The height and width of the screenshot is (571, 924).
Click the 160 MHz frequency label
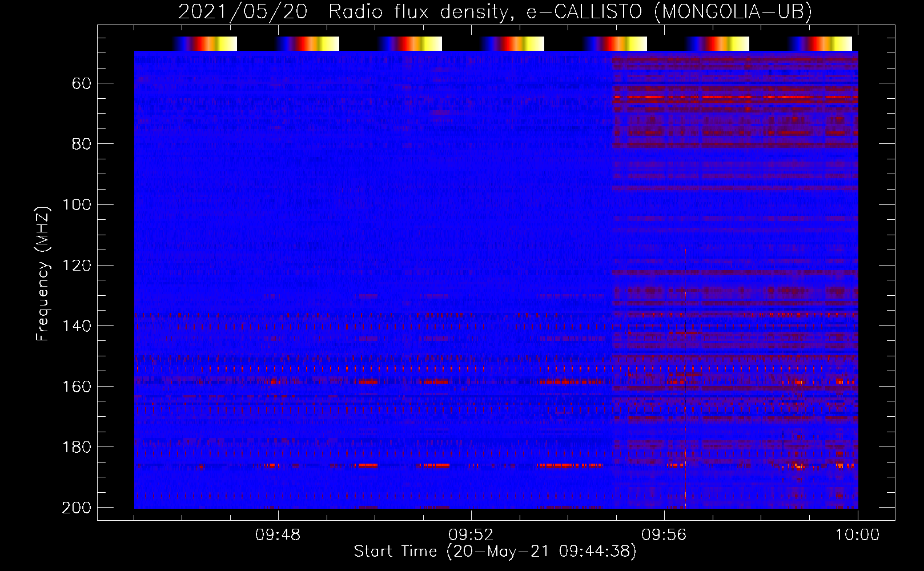[77, 386]
